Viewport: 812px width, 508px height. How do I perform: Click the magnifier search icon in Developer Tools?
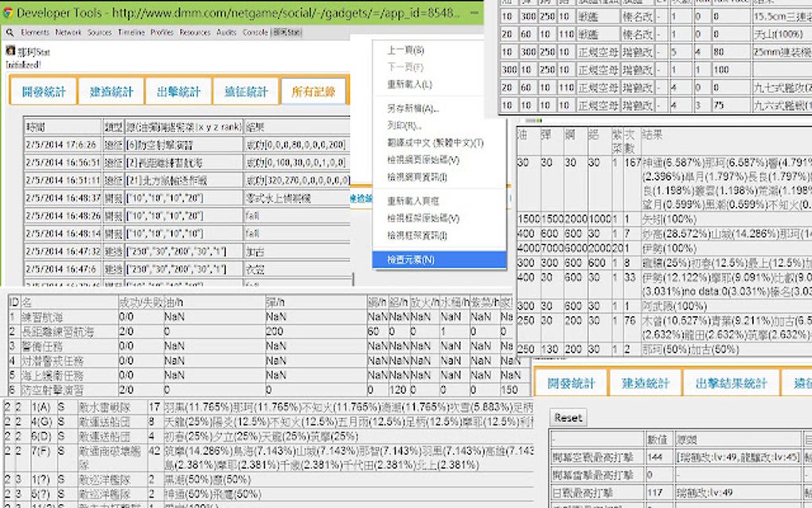coord(10,33)
